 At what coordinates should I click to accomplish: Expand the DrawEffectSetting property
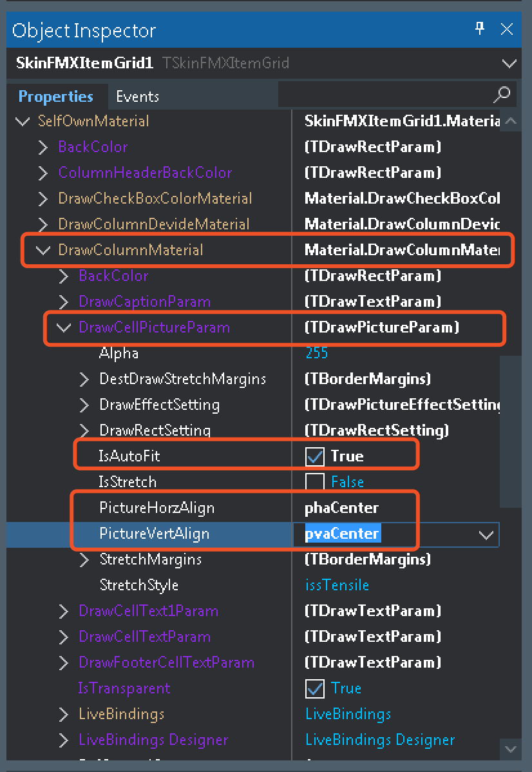click(84, 405)
